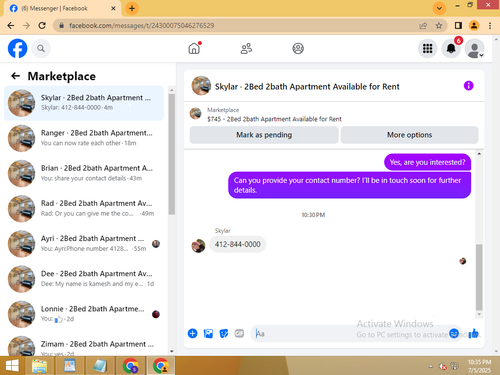Choose a sticker icon in composer
Image resolution: width=500 pixels, height=375 pixels.
[224, 333]
